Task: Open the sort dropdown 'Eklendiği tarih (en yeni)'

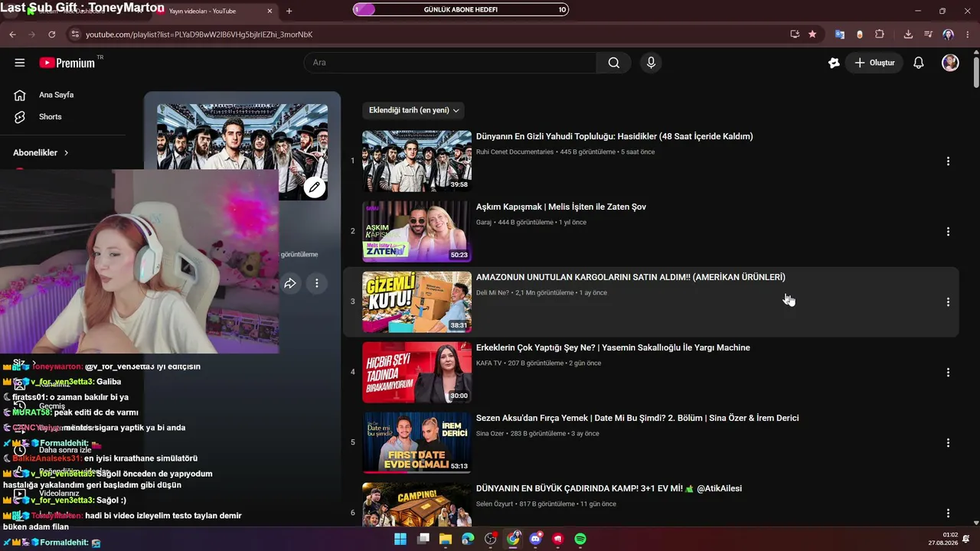Action: [x=413, y=110]
